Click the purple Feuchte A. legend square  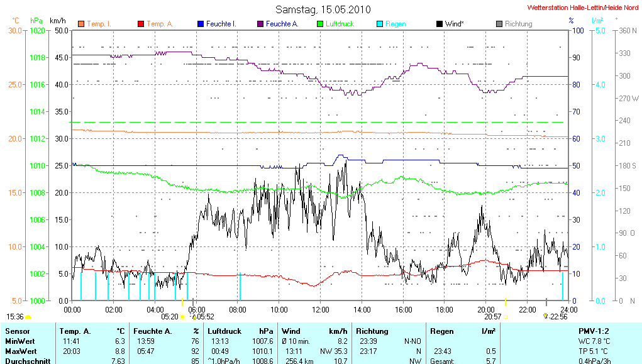tap(260, 24)
